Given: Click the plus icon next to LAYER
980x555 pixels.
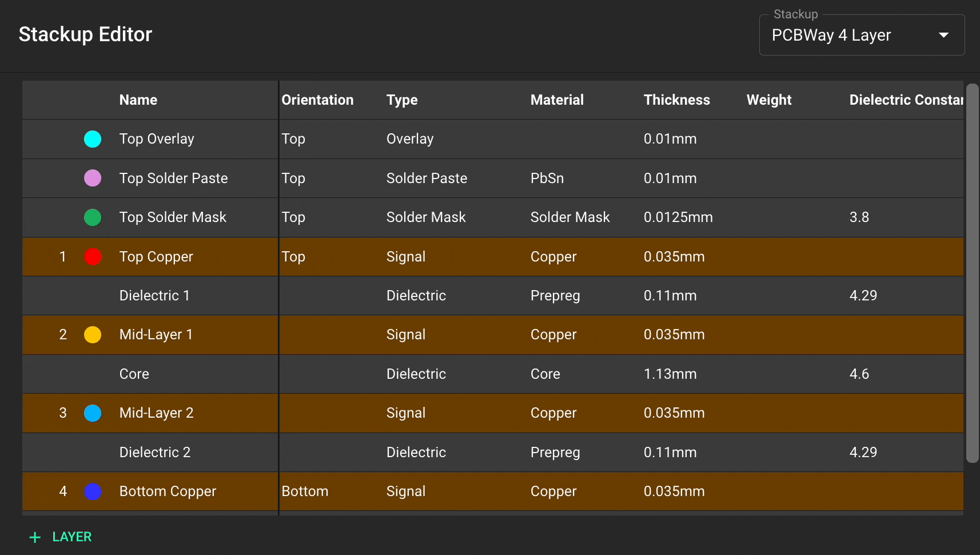Looking at the screenshot, I should pos(35,537).
